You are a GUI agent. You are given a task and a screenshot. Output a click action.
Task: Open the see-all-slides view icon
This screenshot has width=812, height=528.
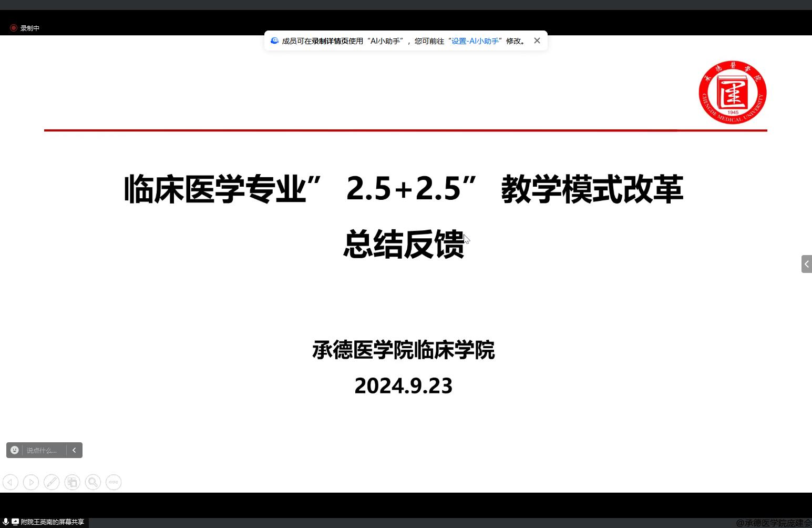72,482
